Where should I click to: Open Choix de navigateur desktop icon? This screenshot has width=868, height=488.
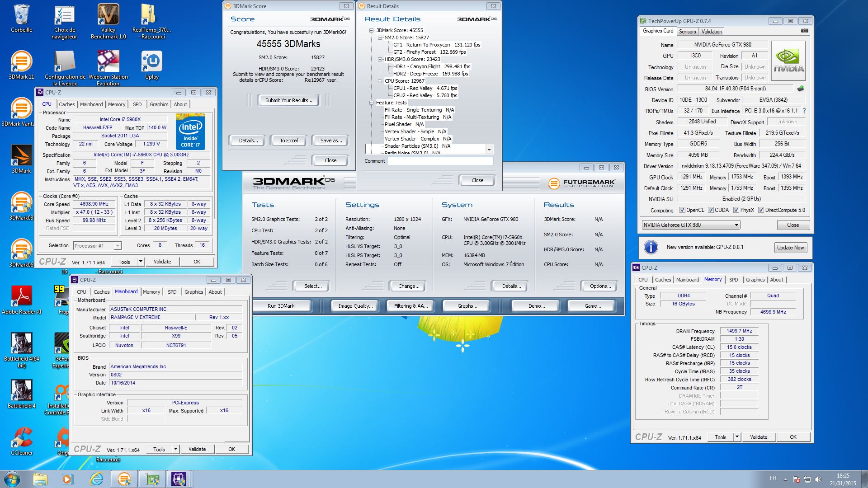64,22
